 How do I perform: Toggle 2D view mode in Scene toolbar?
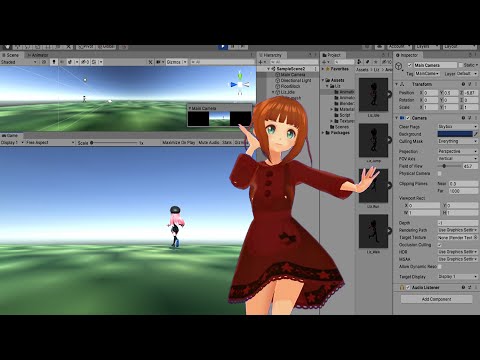(x=44, y=62)
